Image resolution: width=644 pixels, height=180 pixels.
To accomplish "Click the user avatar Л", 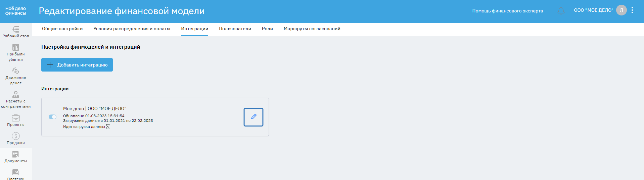I will [622, 10].
